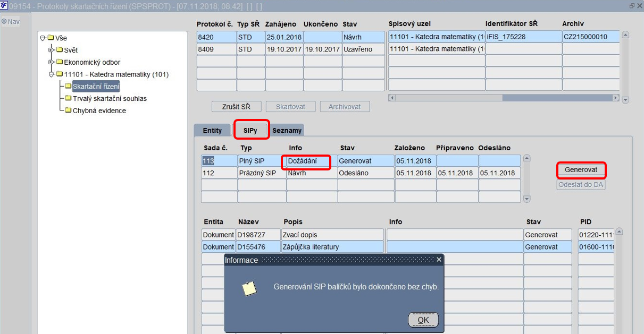This screenshot has width=644, height=334.
Task: Switch to the Entity tab
Action: 212,130
